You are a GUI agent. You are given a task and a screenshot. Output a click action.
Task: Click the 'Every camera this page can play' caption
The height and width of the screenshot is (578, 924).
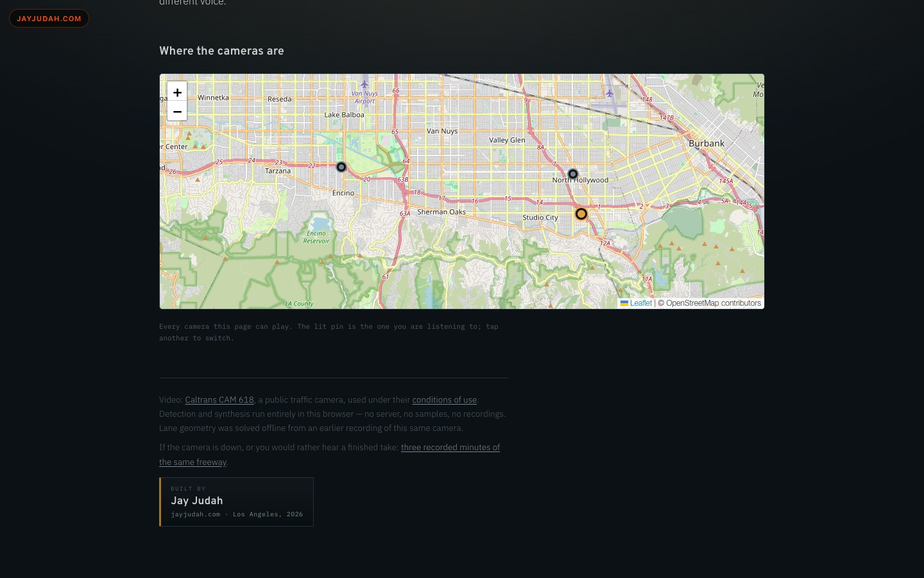coord(329,332)
